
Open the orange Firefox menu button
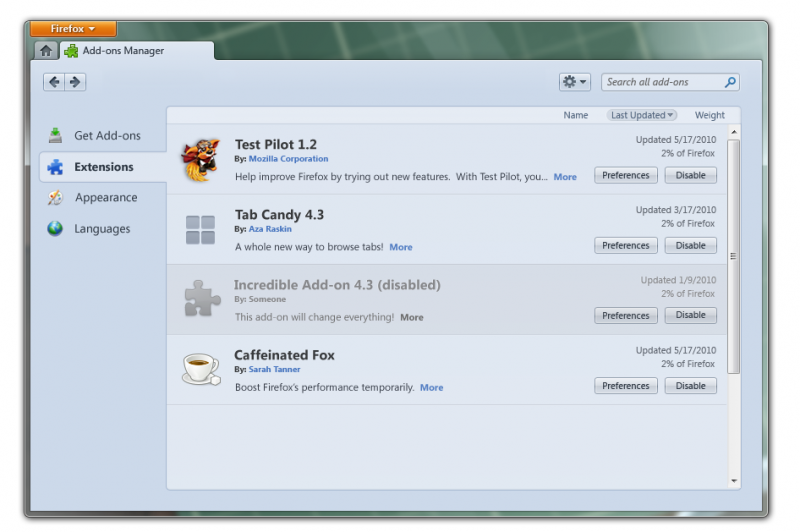coord(73,29)
